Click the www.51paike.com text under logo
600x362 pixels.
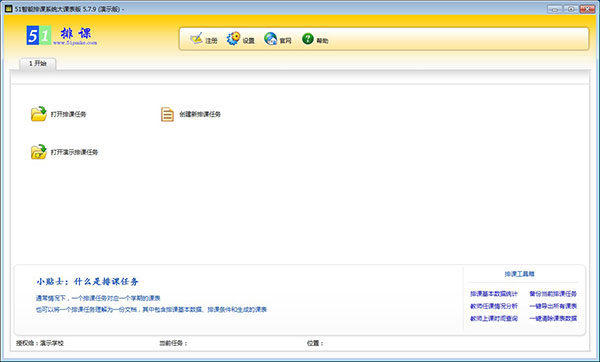pyautogui.click(x=75, y=43)
